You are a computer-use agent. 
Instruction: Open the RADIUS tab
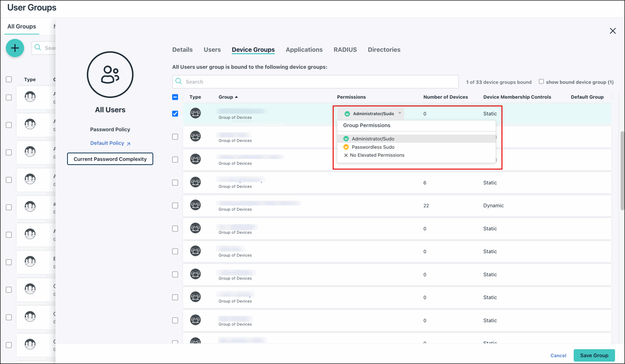click(x=345, y=50)
